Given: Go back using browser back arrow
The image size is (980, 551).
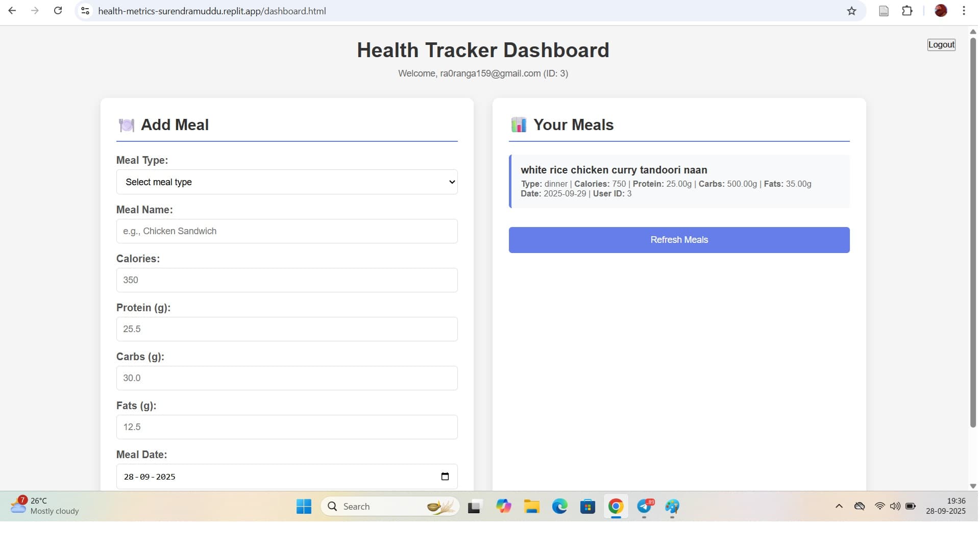Looking at the screenshot, I should [x=12, y=11].
